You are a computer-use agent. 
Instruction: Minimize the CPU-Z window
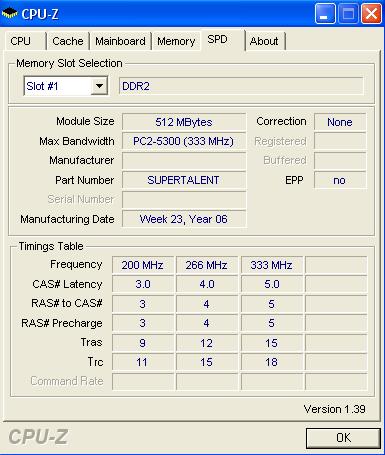click(x=324, y=14)
